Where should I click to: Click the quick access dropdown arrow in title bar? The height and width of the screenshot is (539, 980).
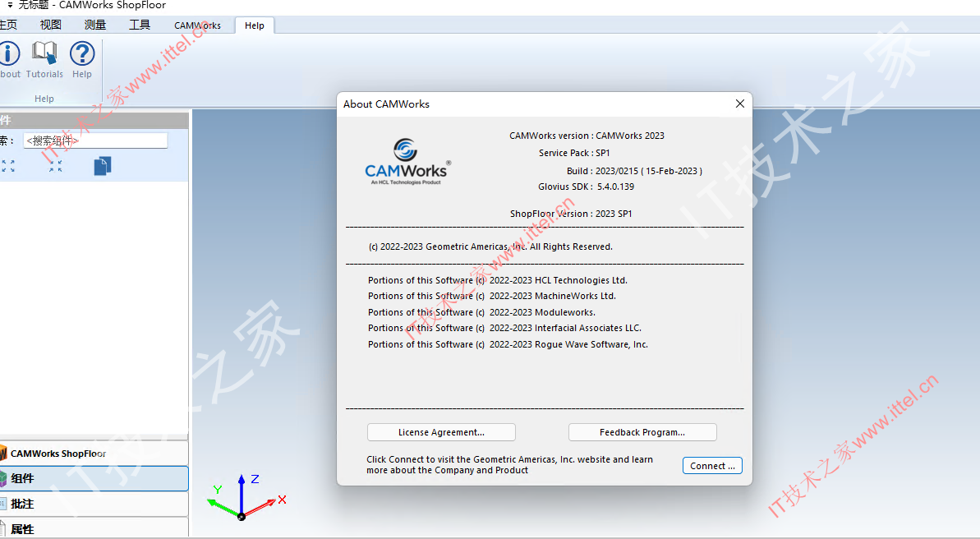click(x=10, y=5)
